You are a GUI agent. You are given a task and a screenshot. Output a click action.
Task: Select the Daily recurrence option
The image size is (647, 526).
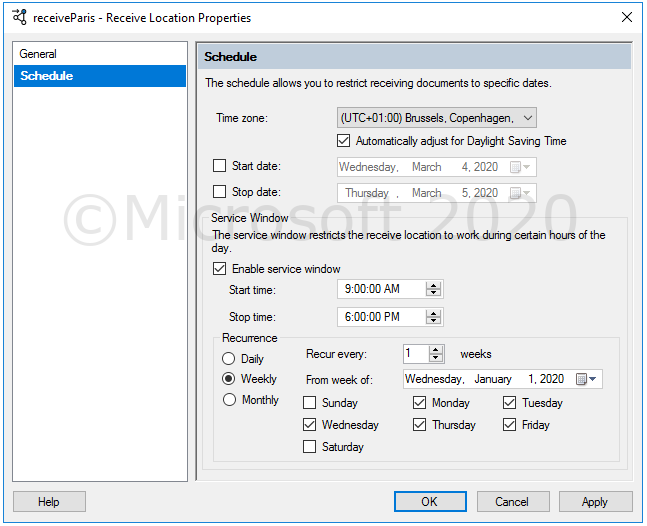229,359
